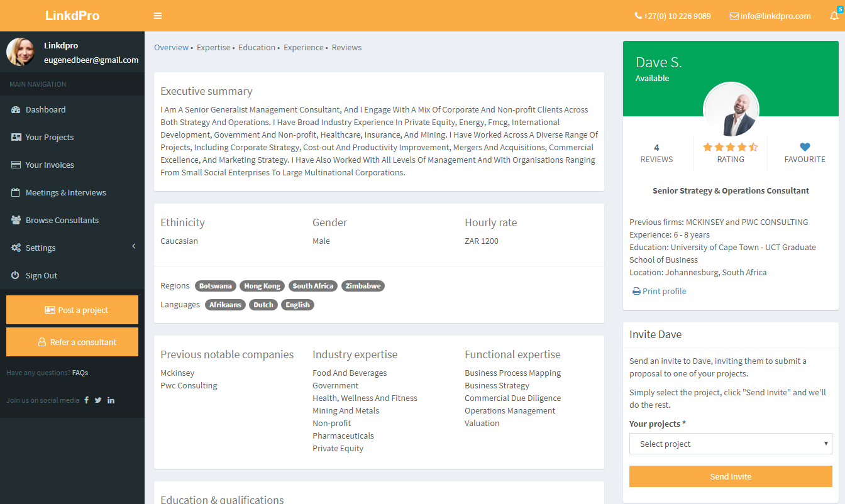Click the Your Projects card icon
845x504 pixels.
(x=16, y=137)
